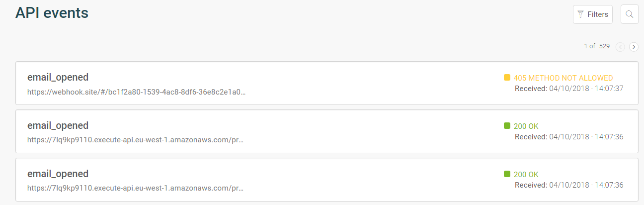Click the Received 14:07:37 timestamp

pyautogui.click(x=569, y=89)
